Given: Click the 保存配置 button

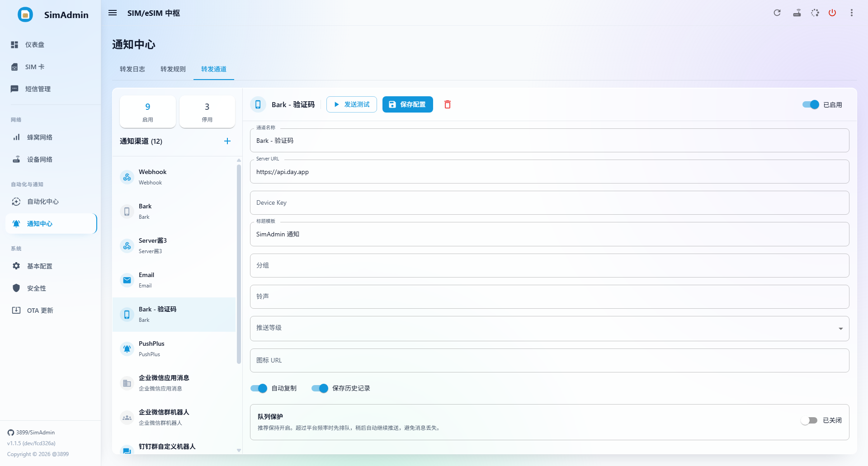Looking at the screenshot, I should pos(408,104).
